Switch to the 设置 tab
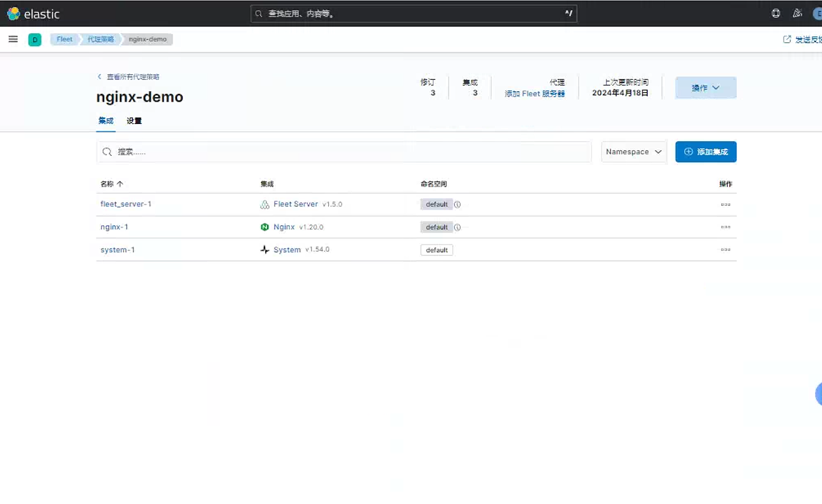This screenshot has width=822, height=504. (x=134, y=121)
